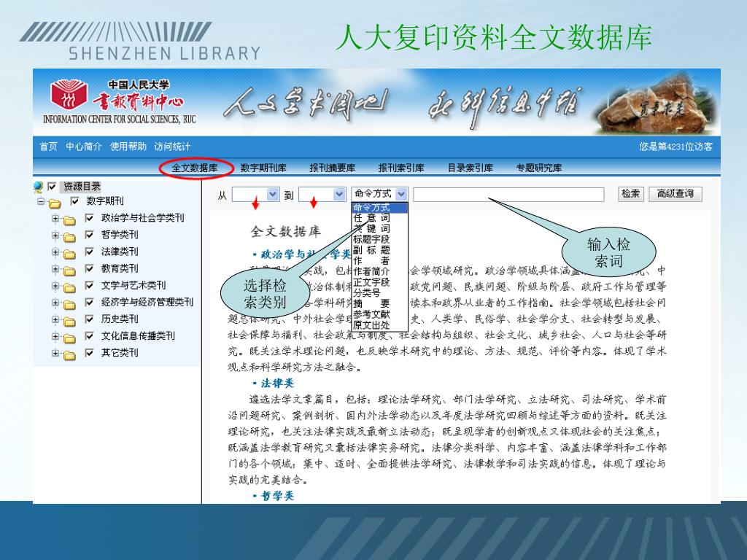Viewport: 747px width, 560px height.
Task: Switch to the 数字期刊库 tab
Action: [263, 168]
